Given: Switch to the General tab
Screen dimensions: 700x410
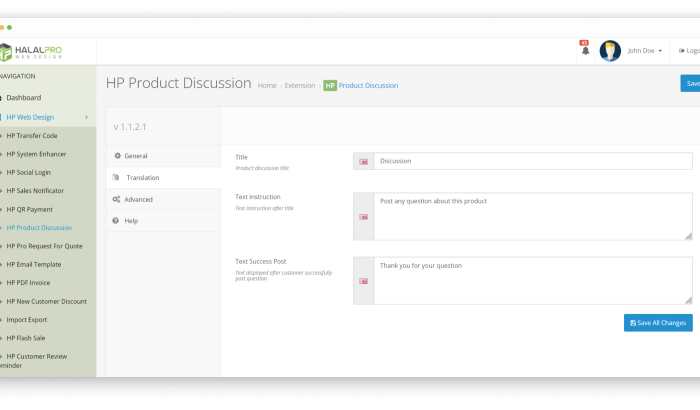Looking at the screenshot, I should click(135, 156).
